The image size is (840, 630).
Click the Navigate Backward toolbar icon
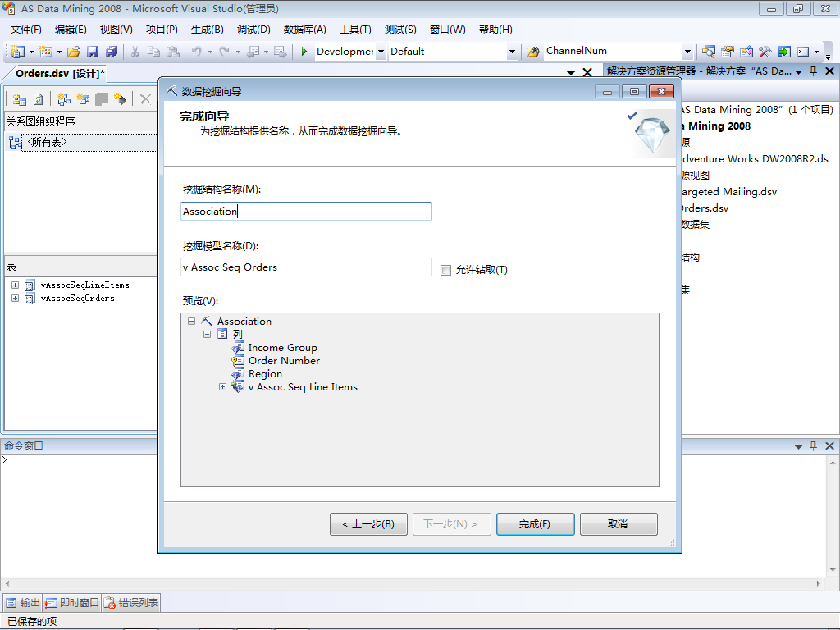pyautogui.click(x=253, y=52)
